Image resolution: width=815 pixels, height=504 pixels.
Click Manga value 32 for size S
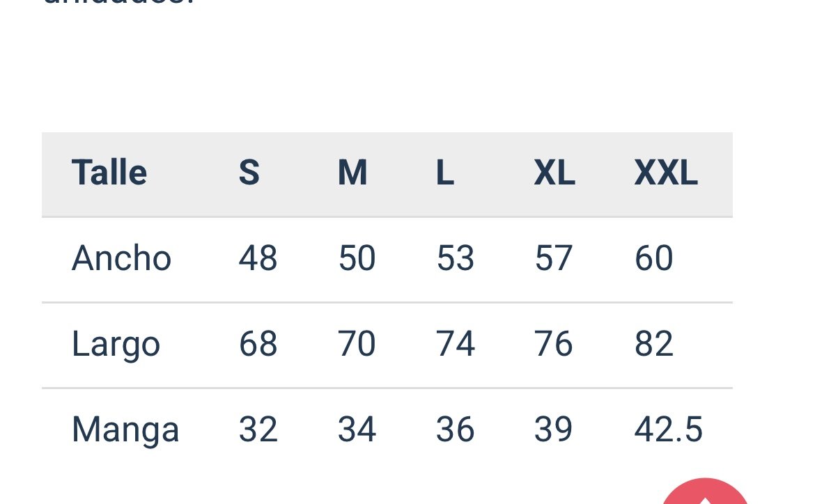coord(258,430)
